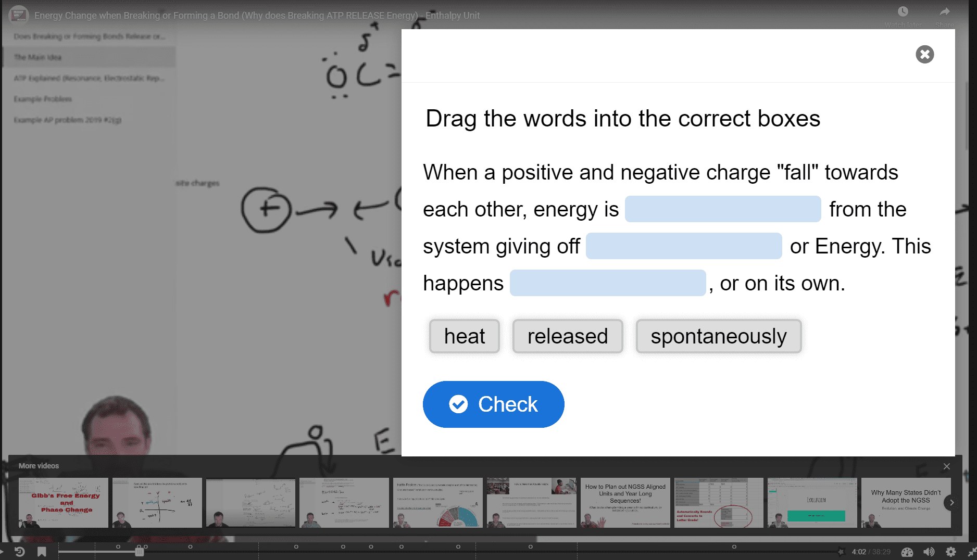
Task: Open thumbnail with donut pie chart
Action: pyautogui.click(x=438, y=503)
